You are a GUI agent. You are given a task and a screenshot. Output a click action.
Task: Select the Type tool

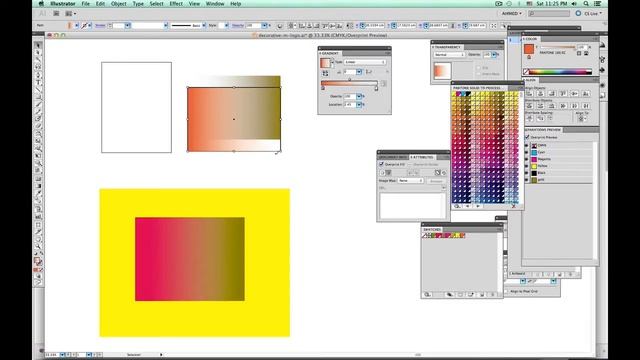point(38,82)
